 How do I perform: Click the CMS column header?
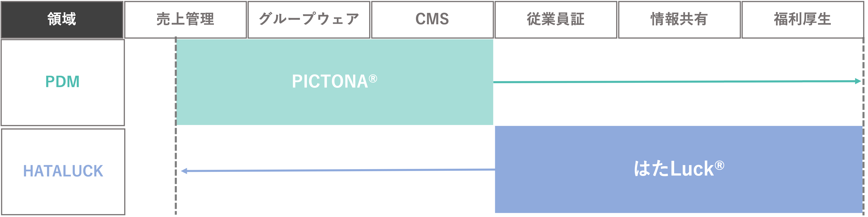(432, 20)
